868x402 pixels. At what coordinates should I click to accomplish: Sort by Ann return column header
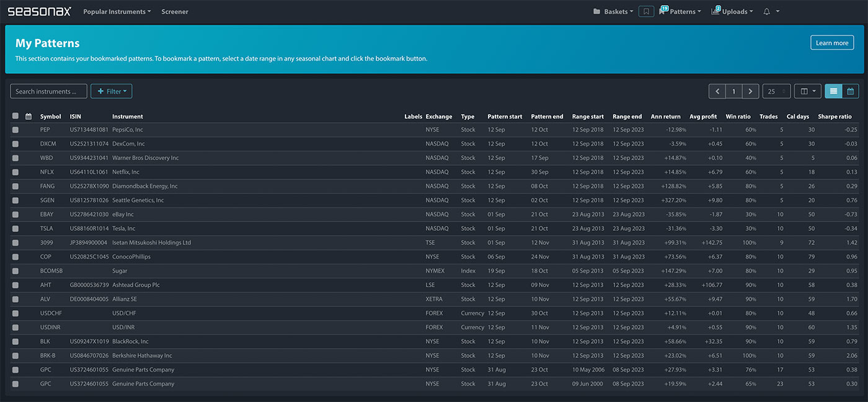(665, 116)
